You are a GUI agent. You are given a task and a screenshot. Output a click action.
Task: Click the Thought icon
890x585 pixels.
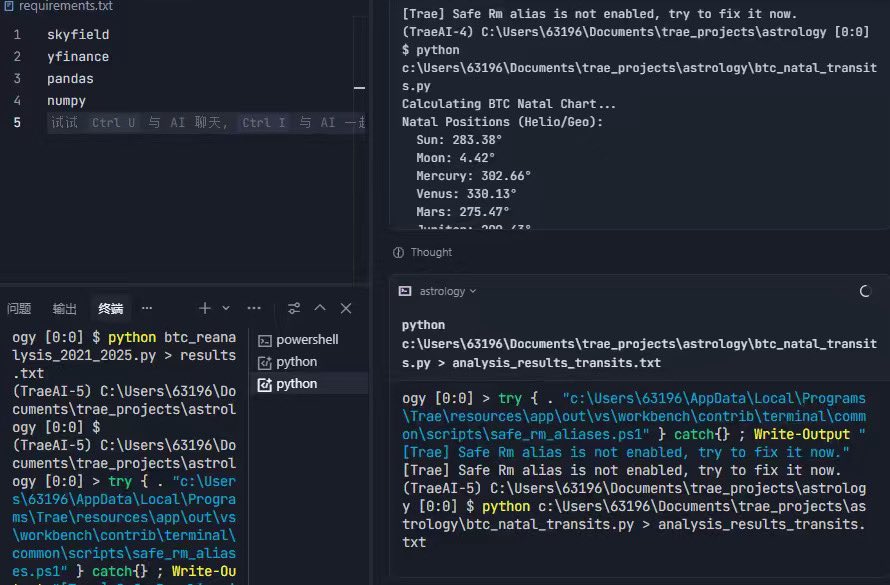pos(398,252)
